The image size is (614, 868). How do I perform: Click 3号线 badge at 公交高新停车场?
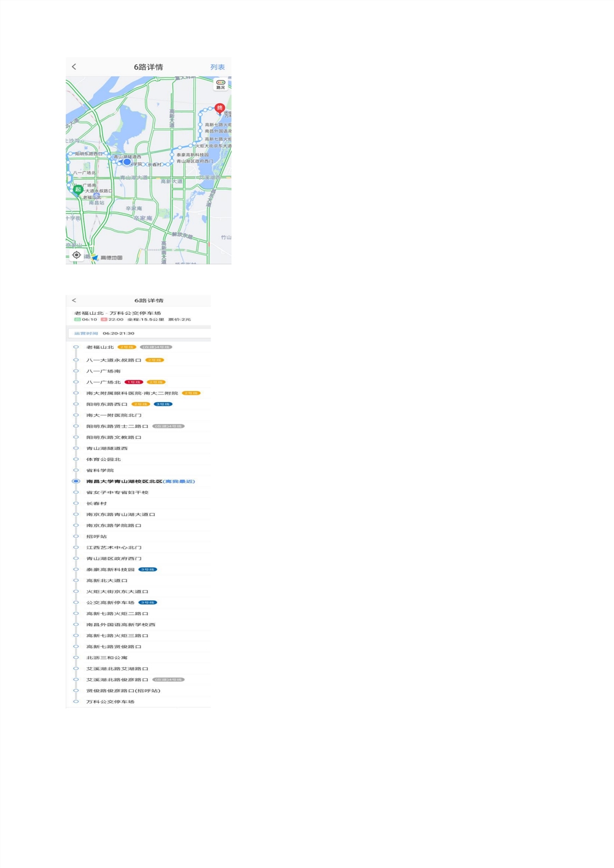coord(147,603)
